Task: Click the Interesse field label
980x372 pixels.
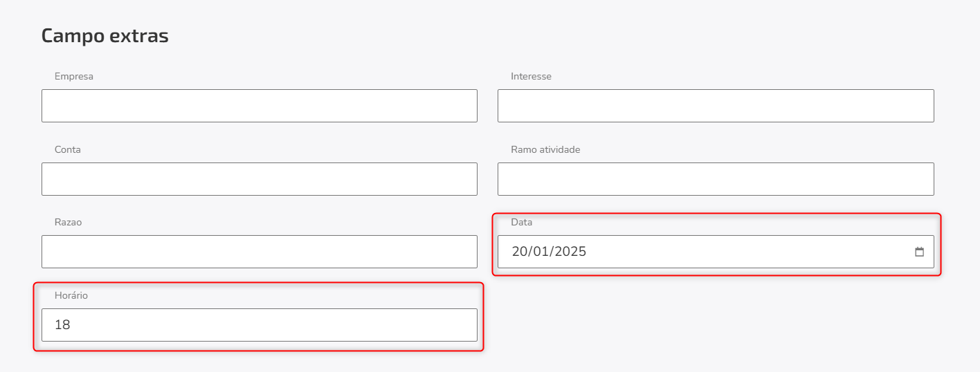Action: [x=532, y=76]
